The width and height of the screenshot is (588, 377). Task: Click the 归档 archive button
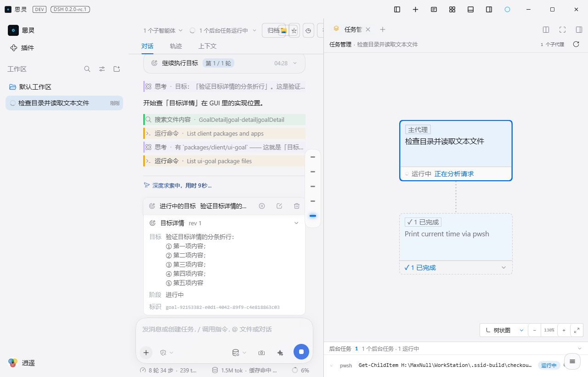coord(274,30)
